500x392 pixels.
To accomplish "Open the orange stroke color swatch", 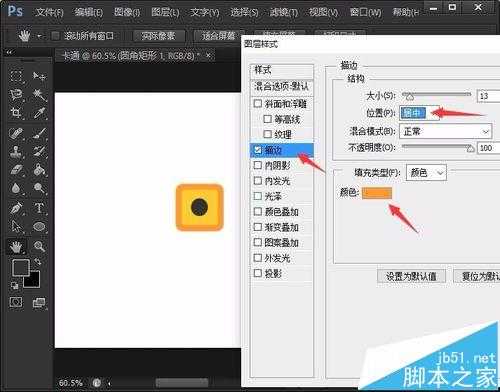I will (x=377, y=193).
